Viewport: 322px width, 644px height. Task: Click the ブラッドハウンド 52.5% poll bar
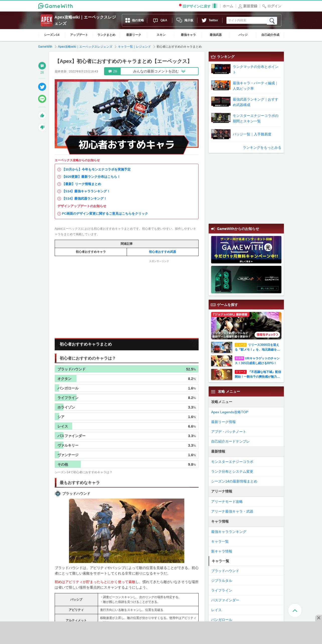pyautogui.click(x=127, y=369)
